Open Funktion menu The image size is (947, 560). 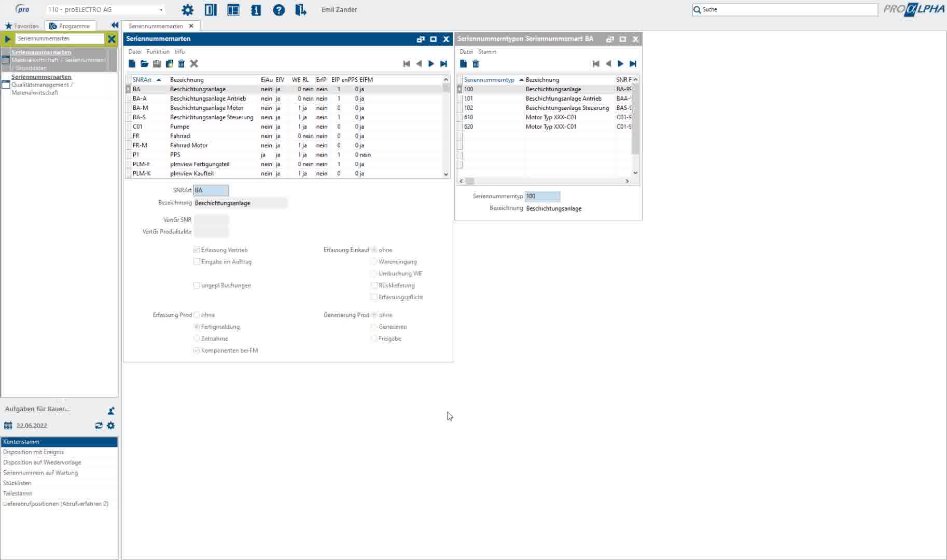[x=158, y=52]
